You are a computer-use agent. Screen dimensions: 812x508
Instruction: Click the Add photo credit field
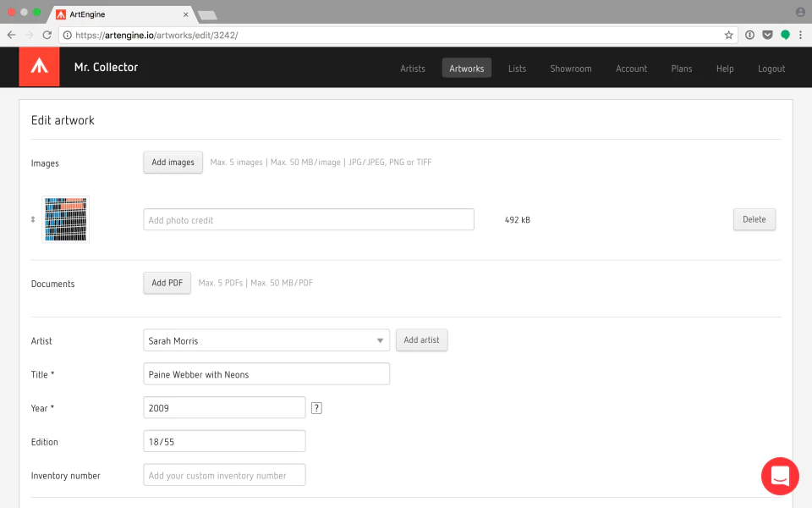[x=308, y=218]
